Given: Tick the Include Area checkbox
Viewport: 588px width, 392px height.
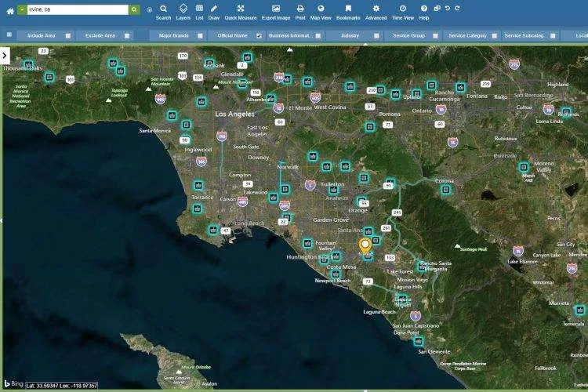Looking at the screenshot, I should [x=68, y=35].
